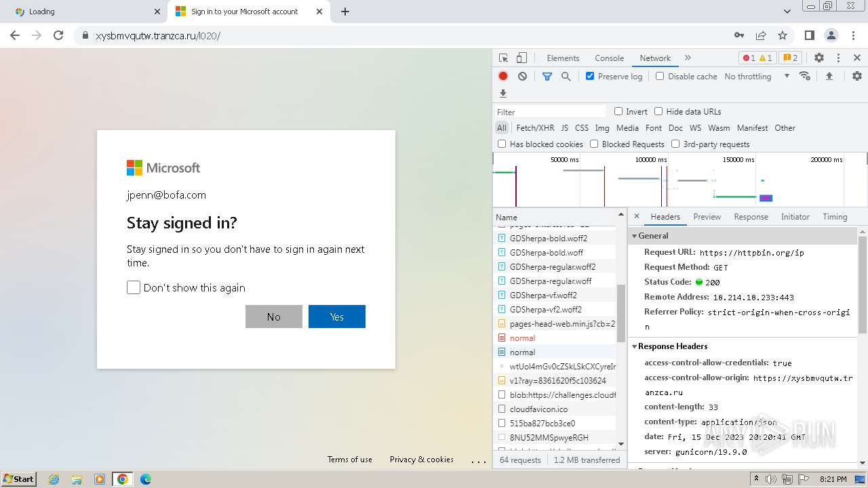Switch to the Console tab
Image resolution: width=868 pixels, height=488 pixels.
(x=609, y=58)
